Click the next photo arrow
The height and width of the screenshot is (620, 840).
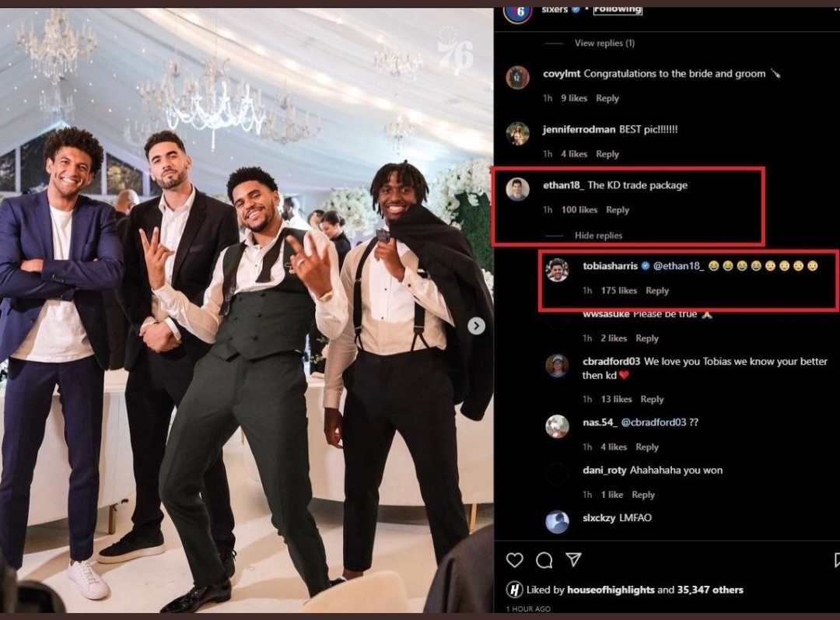pos(476,326)
